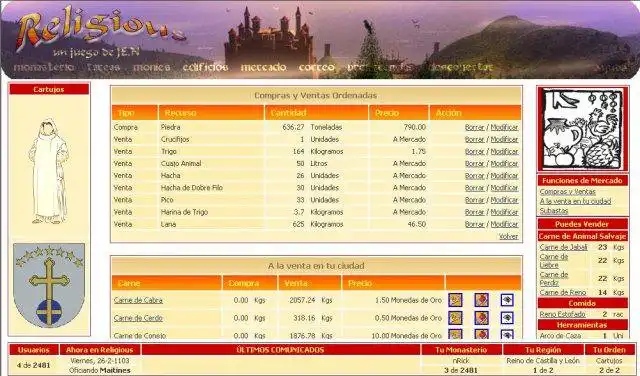Click the 636.27 quantity for Piedra
Screen dimensions: 640x376
point(293,127)
